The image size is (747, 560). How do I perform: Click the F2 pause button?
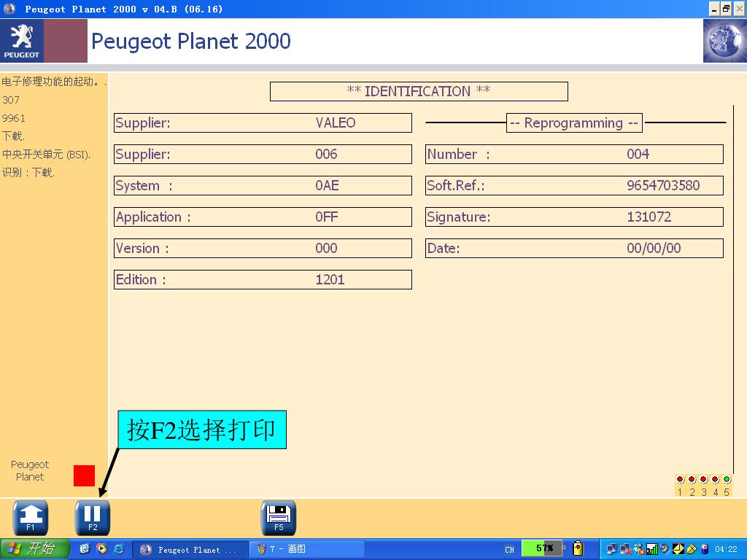point(93,518)
